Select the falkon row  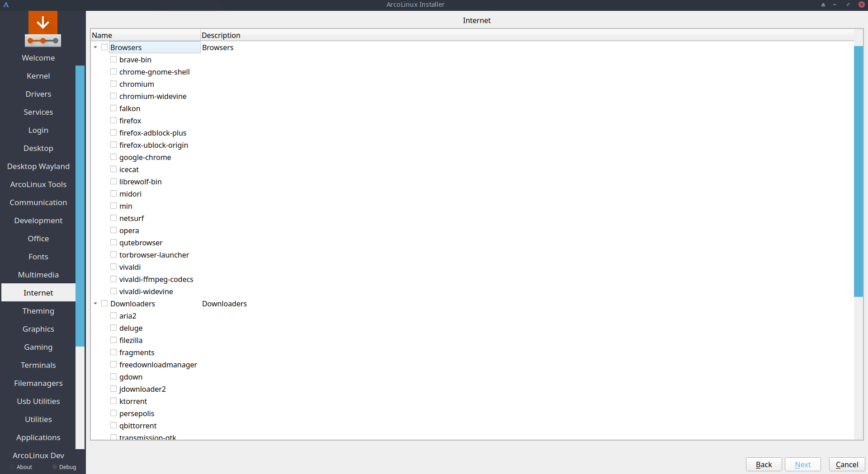tap(130, 108)
